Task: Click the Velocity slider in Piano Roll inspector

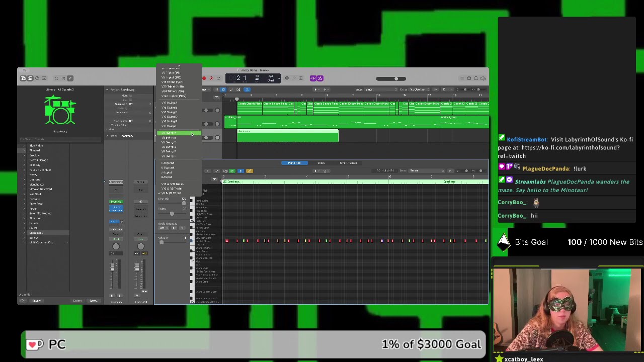Action: (172, 242)
